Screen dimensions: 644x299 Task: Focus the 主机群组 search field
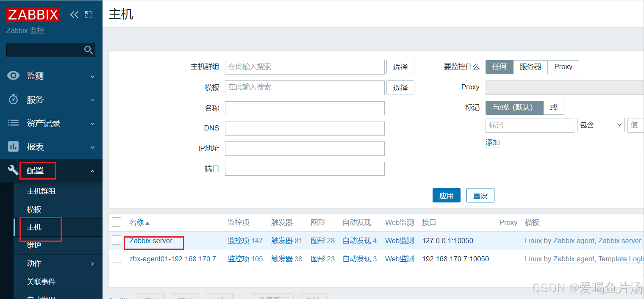pyautogui.click(x=305, y=67)
